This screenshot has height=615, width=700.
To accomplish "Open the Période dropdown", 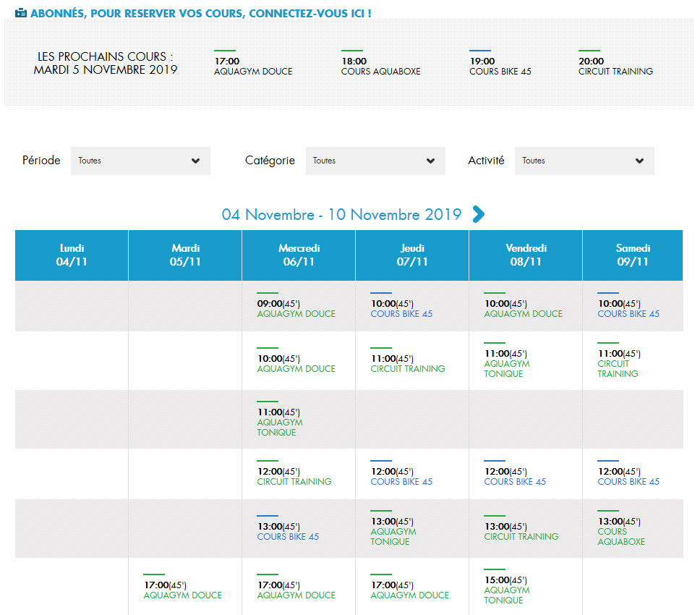I will coord(140,161).
